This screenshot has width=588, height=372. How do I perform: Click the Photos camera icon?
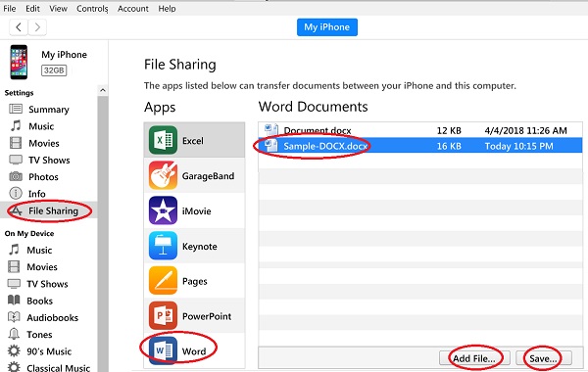[x=16, y=176]
